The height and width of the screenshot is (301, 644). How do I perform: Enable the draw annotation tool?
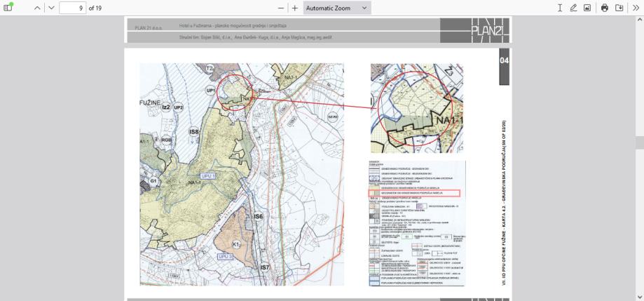click(x=573, y=8)
